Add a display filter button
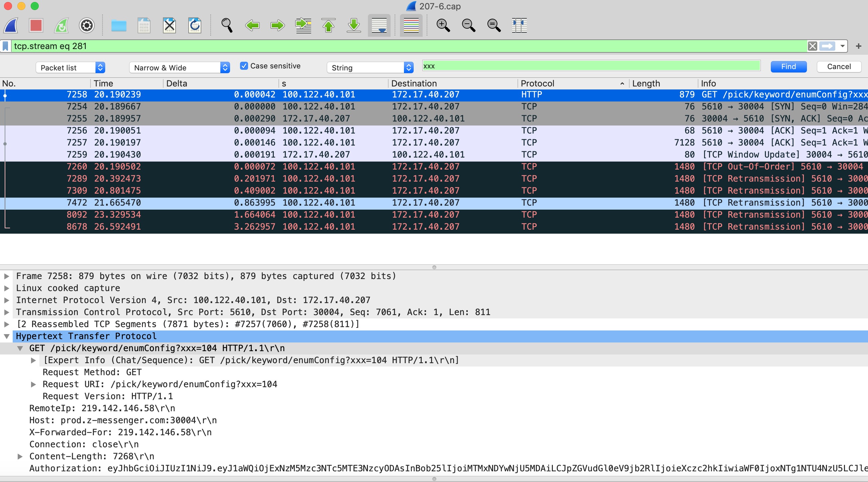 [x=858, y=46]
